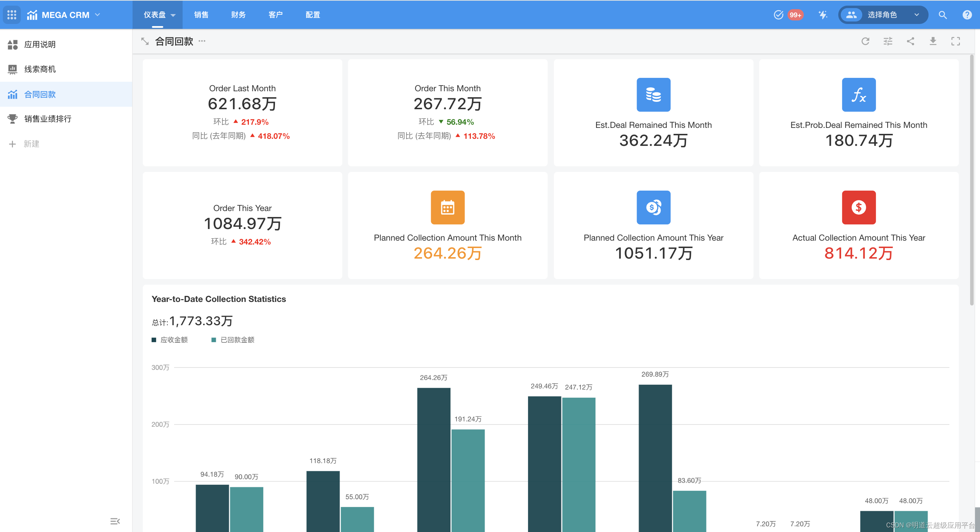Viewport: 980px width, 532px height.
Task: Click the 418.07% year-over-year figure
Action: (x=274, y=136)
